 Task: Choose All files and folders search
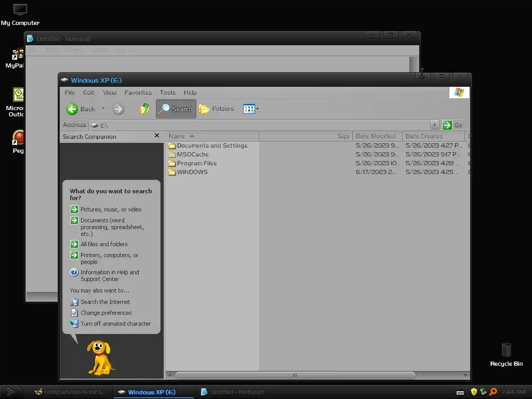click(99, 244)
